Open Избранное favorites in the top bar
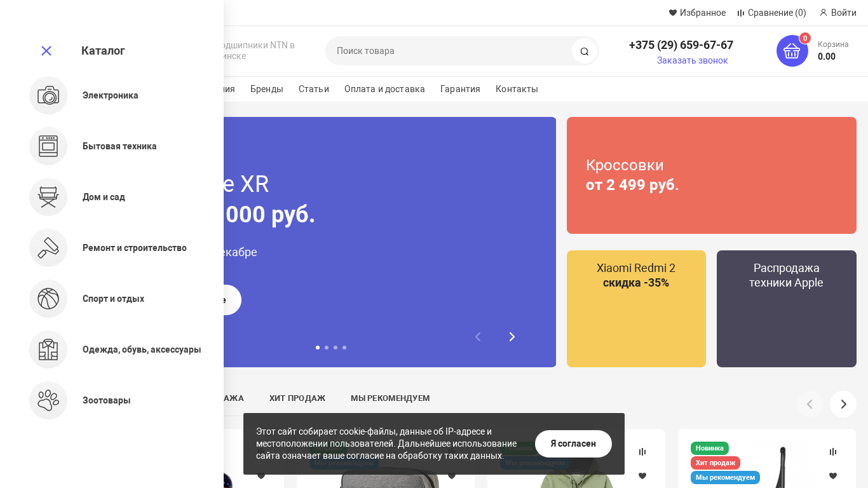This screenshot has height=488, width=868. (x=697, y=13)
